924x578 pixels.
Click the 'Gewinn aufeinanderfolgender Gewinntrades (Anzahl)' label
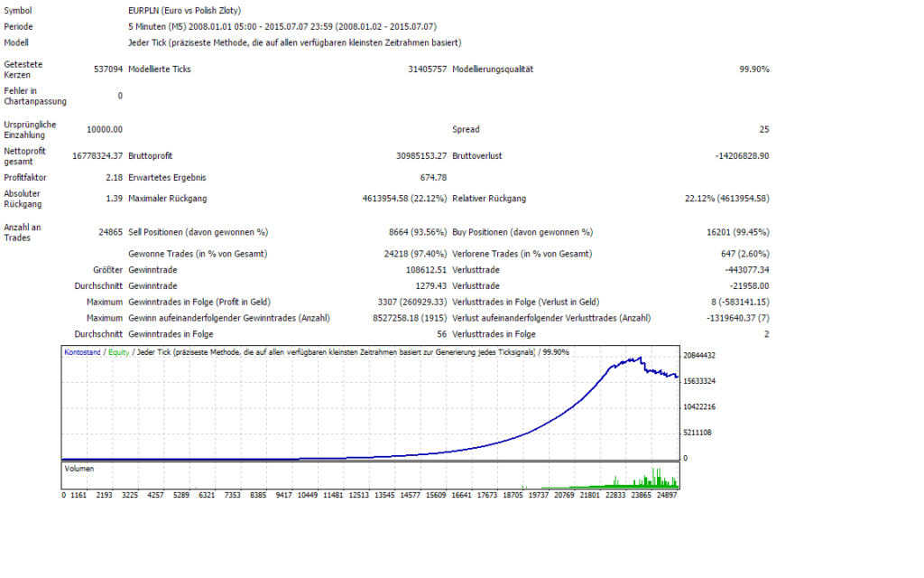click(x=228, y=317)
